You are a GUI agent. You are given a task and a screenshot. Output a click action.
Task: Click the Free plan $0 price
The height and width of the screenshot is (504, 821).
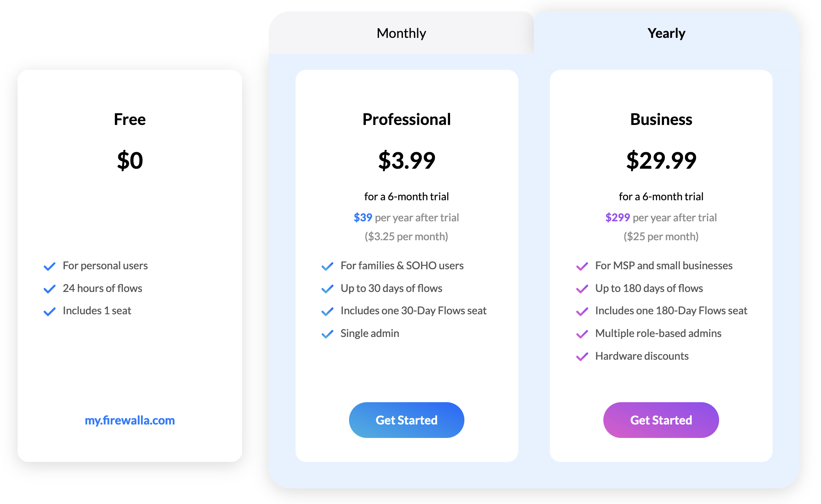pos(130,160)
